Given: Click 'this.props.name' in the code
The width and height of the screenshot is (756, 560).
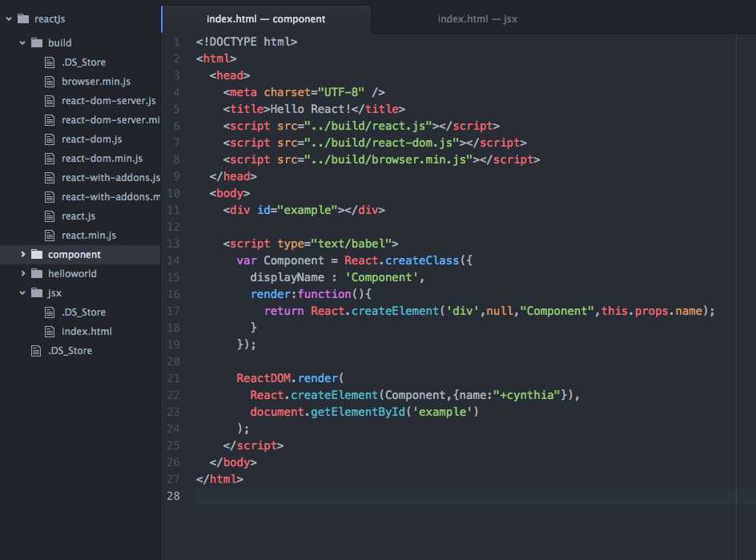Looking at the screenshot, I should [x=651, y=311].
